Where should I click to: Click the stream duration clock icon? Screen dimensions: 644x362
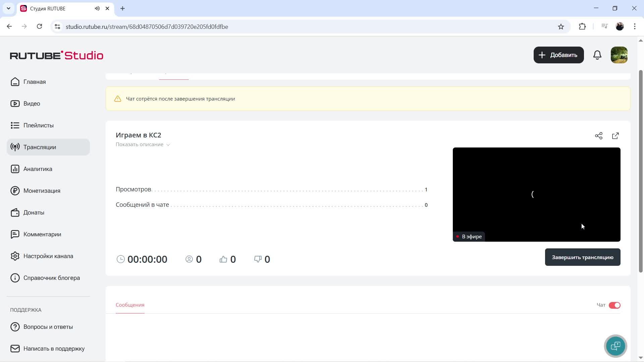[121, 259]
